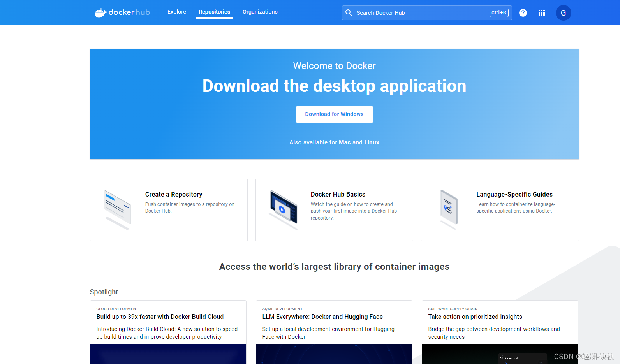Click Push container images to a repository text
The height and width of the screenshot is (364, 620).
pyautogui.click(x=190, y=207)
